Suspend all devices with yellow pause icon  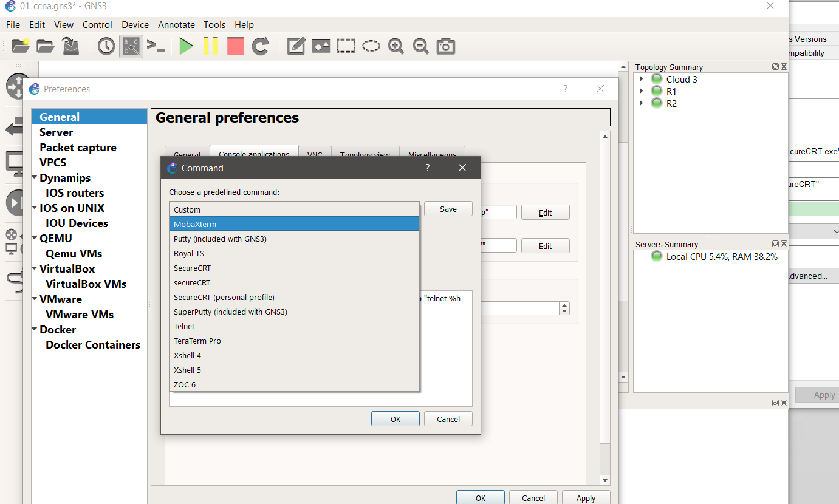click(x=210, y=46)
